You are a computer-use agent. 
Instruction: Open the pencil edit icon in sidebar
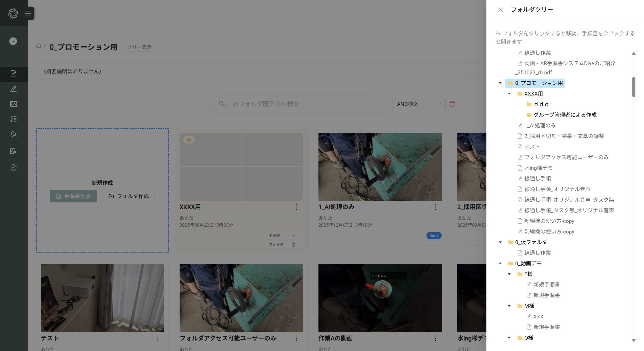13,89
